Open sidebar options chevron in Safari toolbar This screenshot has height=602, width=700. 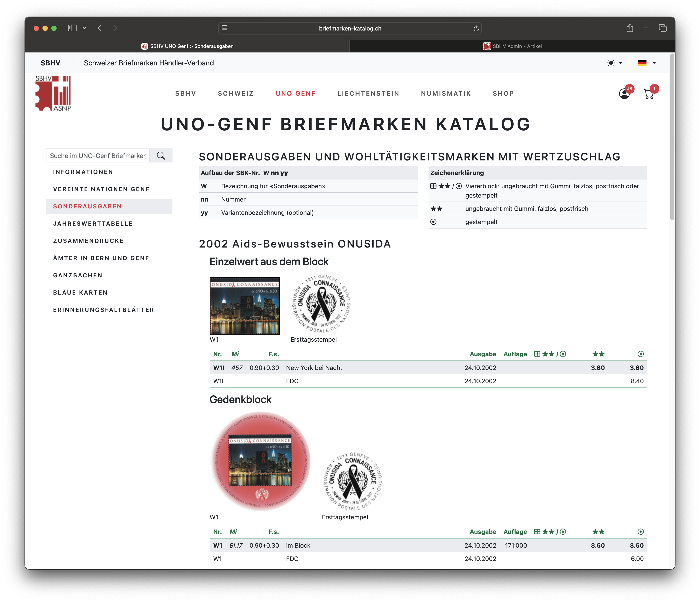[84, 28]
